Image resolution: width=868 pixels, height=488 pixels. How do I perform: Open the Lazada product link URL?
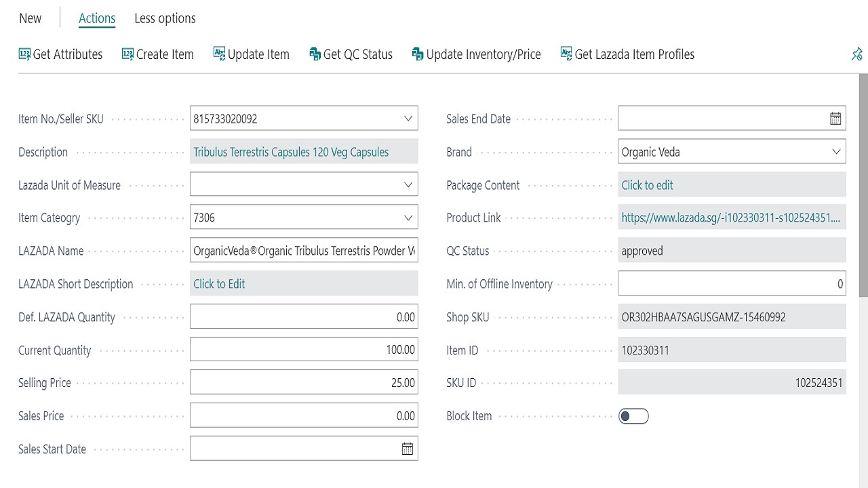pyautogui.click(x=730, y=218)
